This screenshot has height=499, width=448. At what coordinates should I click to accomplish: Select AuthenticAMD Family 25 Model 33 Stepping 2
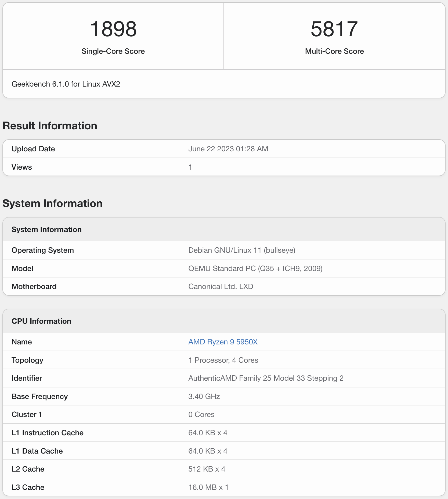click(x=266, y=378)
